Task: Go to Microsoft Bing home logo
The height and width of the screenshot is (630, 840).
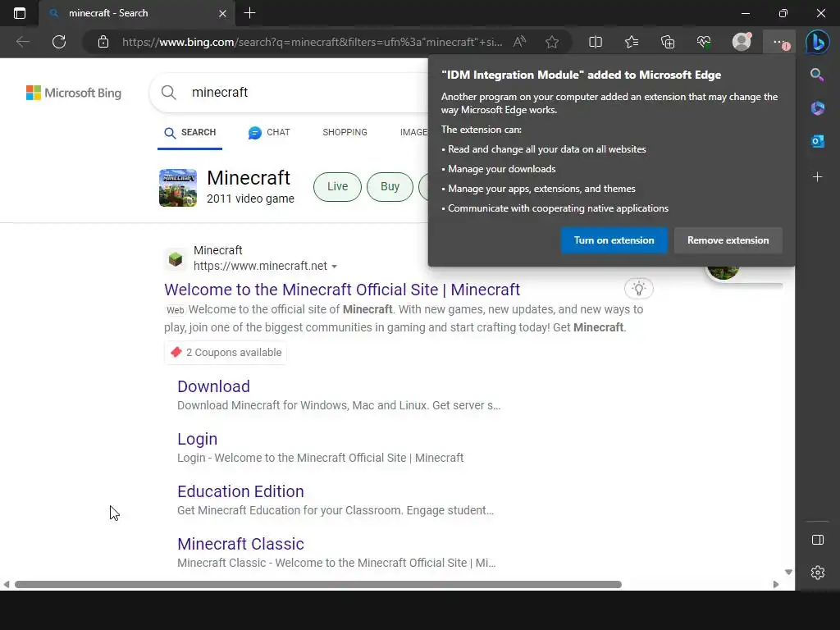Action: pyautogui.click(x=73, y=93)
